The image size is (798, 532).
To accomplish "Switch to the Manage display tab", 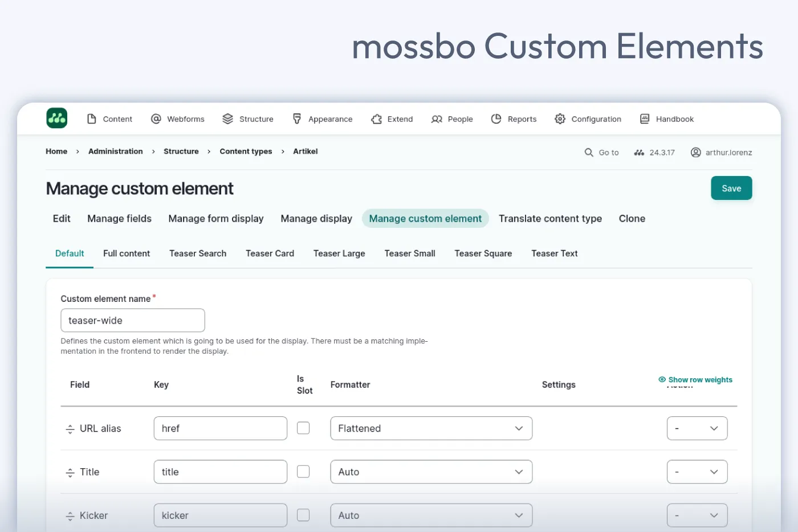I will pyautogui.click(x=316, y=219).
